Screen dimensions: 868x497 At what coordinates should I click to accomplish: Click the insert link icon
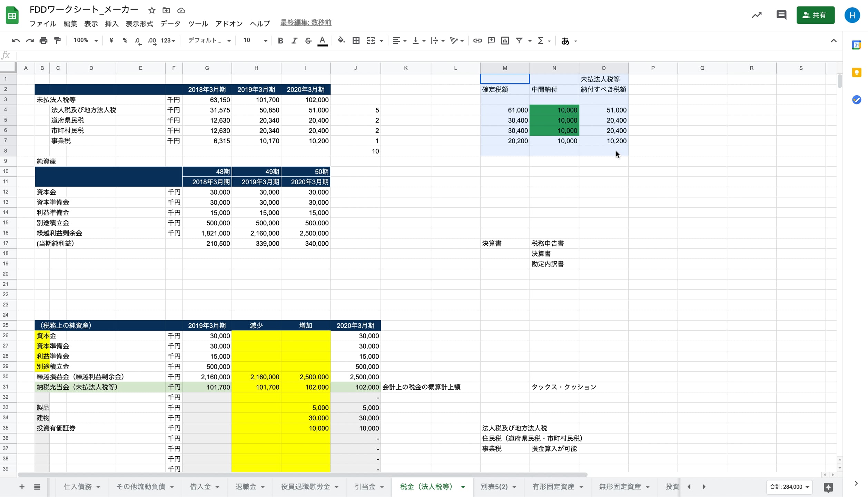477,41
